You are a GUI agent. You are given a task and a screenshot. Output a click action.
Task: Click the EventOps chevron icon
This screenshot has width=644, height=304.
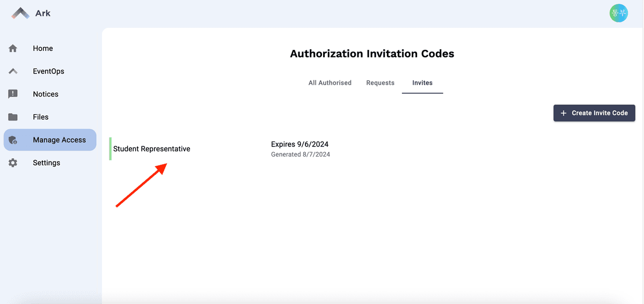pos(13,71)
